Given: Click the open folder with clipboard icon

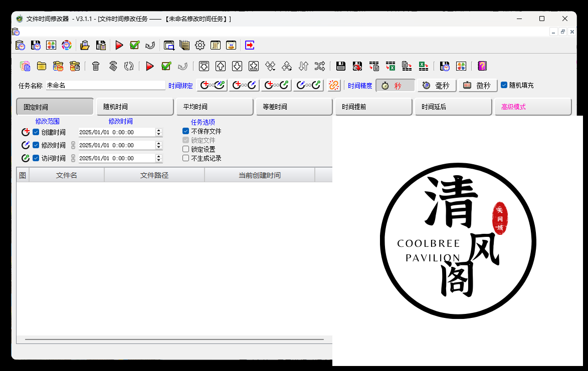Looking at the screenshot, I should click(x=85, y=45).
